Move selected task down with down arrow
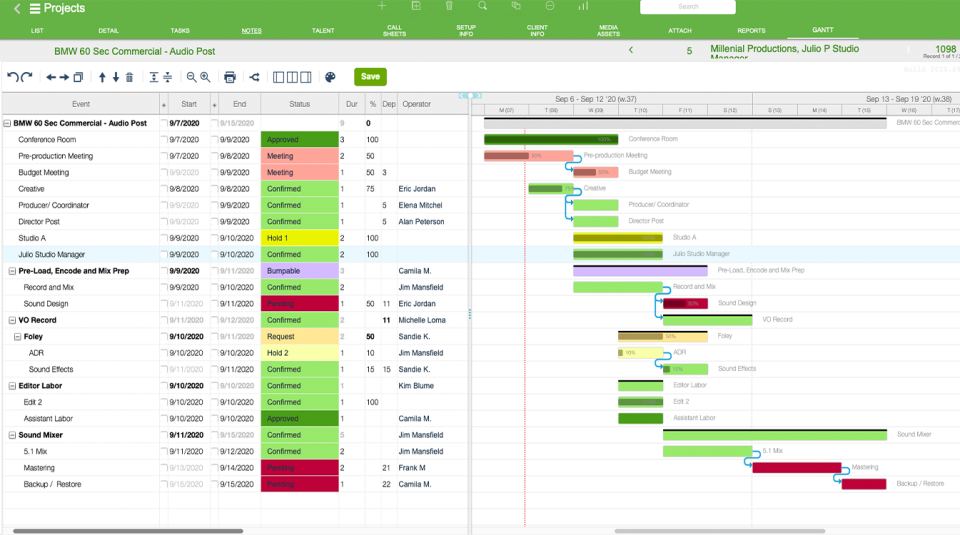The width and height of the screenshot is (960, 535). click(116, 77)
